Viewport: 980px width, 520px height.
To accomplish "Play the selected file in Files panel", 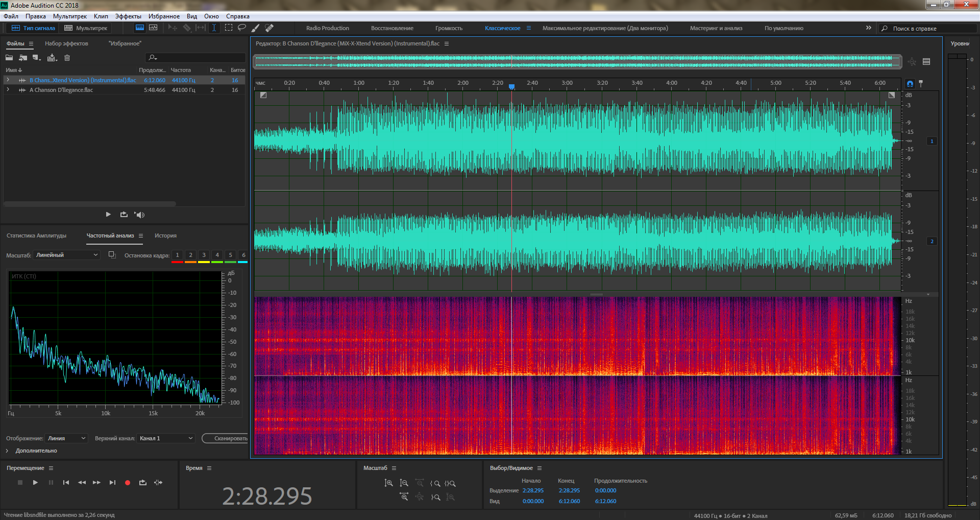I will click(x=108, y=215).
